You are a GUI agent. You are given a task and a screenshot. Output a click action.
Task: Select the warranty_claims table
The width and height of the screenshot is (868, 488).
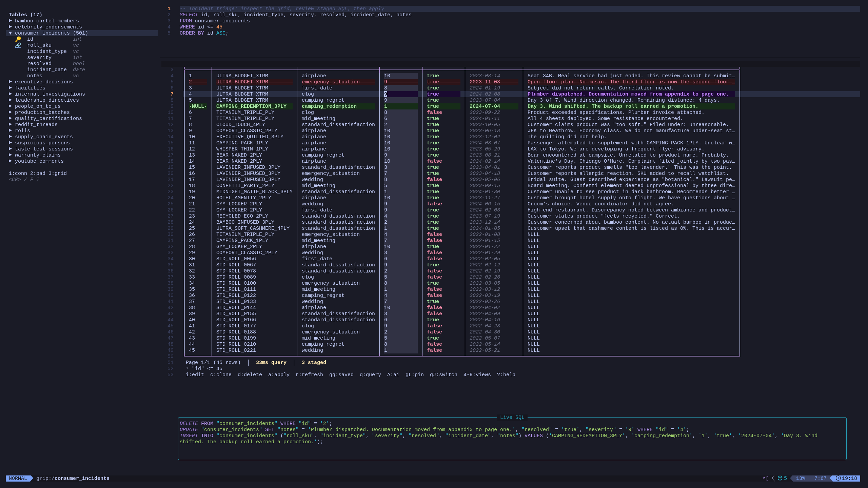pos(38,155)
